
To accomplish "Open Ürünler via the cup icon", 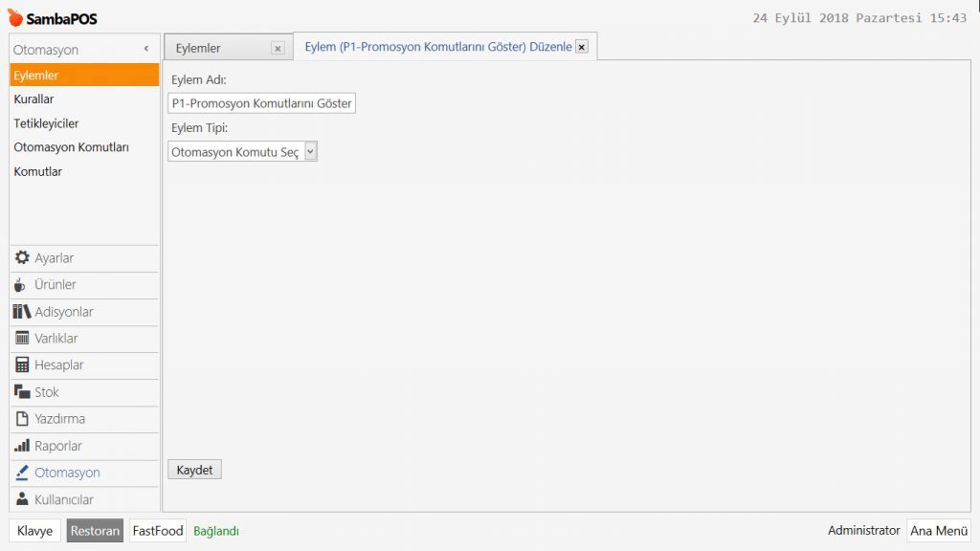I will pyautogui.click(x=21, y=284).
